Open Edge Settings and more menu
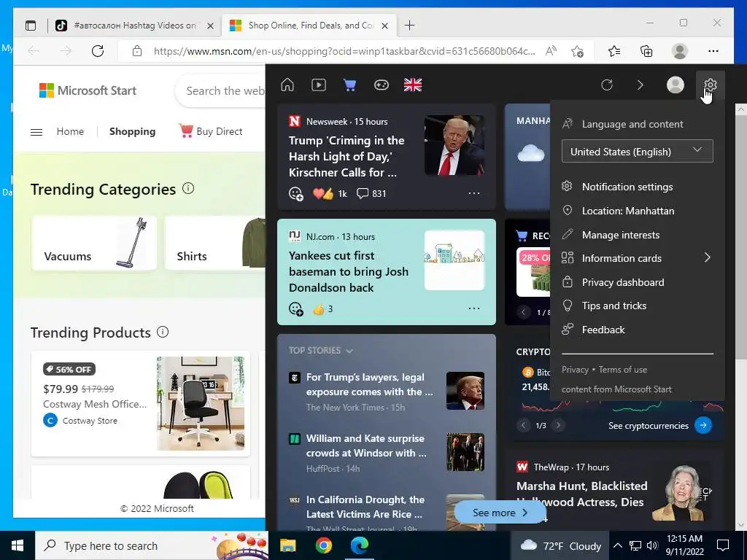 (x=713, y=51)
